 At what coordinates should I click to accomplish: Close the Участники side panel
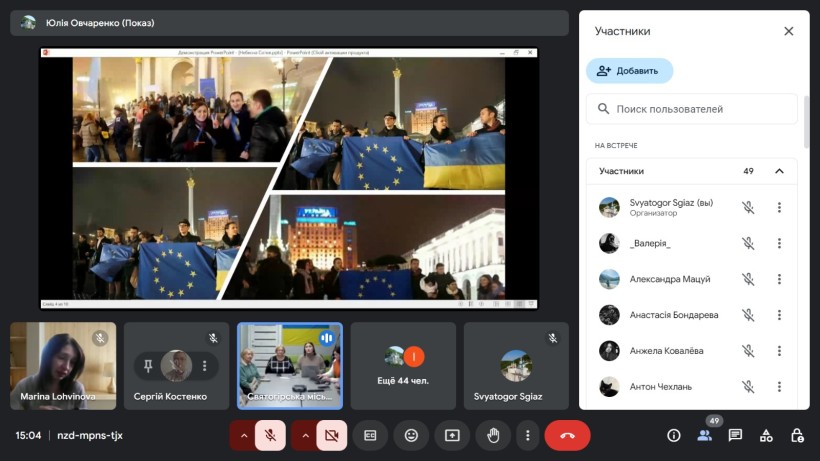pos(789,31)
